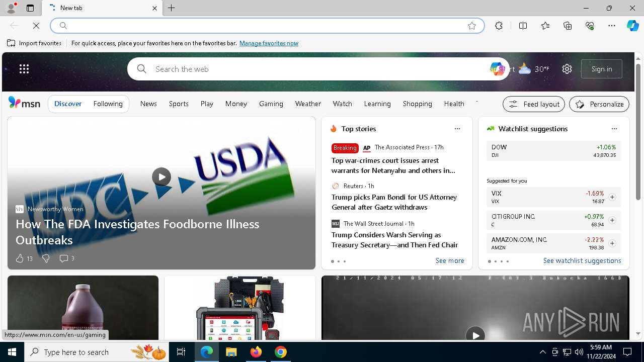Click the Personalize button
Screen dimensions: 644x362
pos(599,104)
